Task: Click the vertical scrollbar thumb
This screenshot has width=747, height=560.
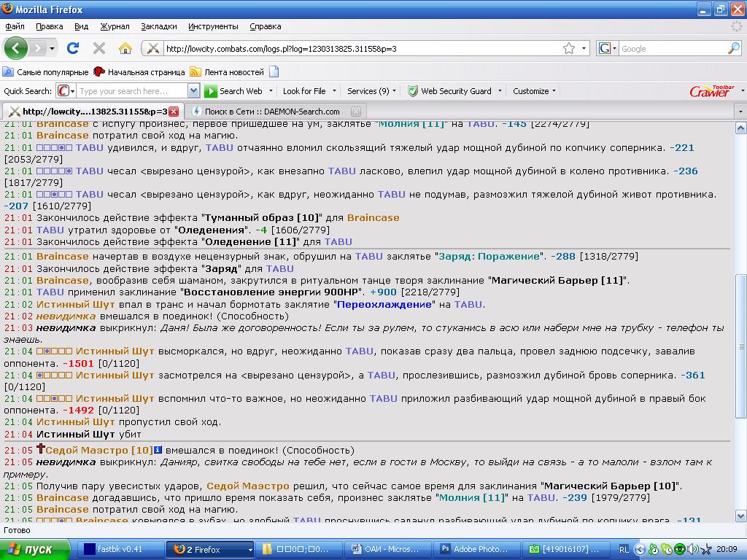Action: tap(740, 346)
